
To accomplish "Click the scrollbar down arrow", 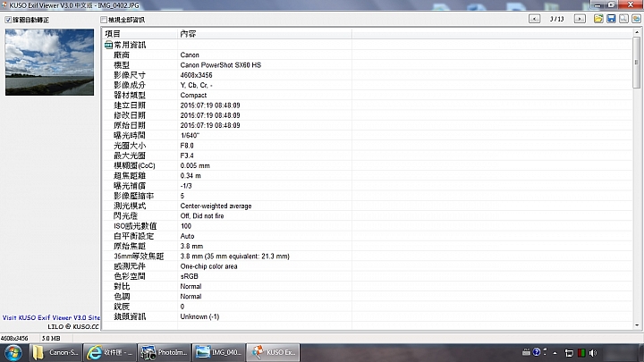I will click(637, 325).
